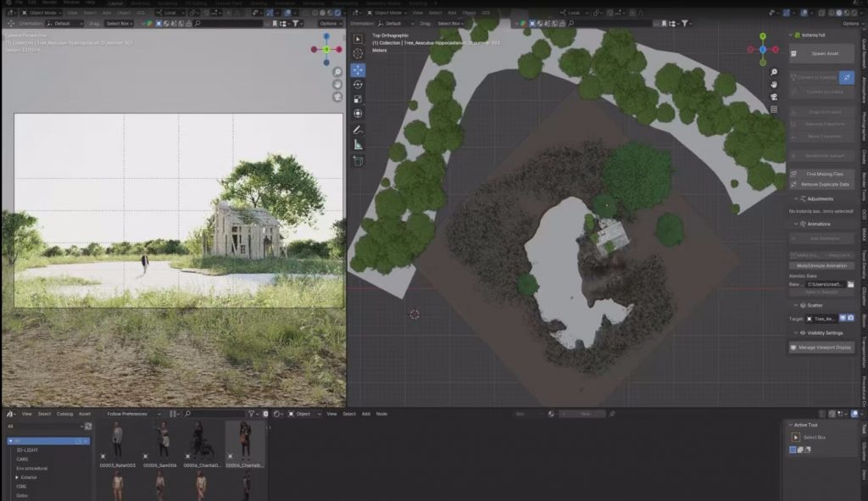Screen dimensions: 868x501
Task: Select the Cursor tool in the right viewport toolbar
Action: coord(359,53)
